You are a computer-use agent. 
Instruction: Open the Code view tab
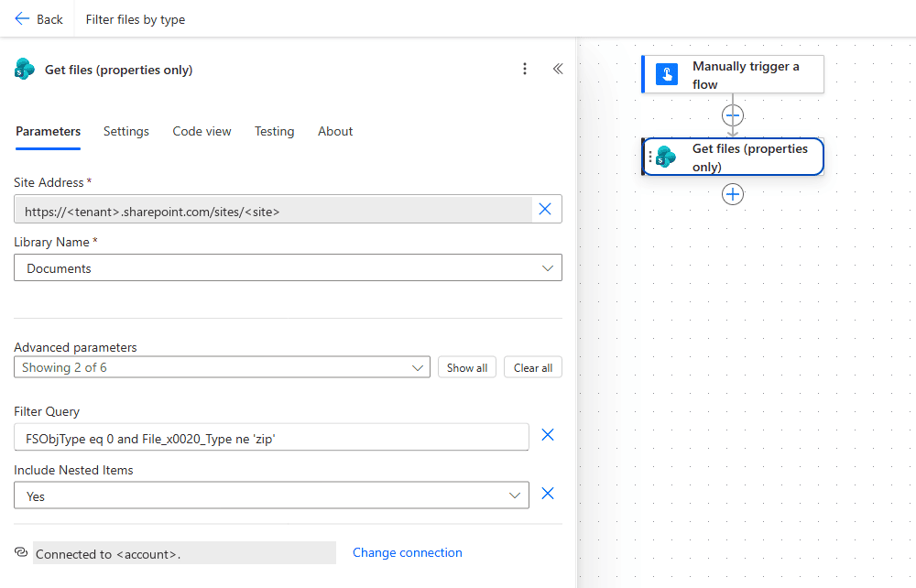point(202,131)
